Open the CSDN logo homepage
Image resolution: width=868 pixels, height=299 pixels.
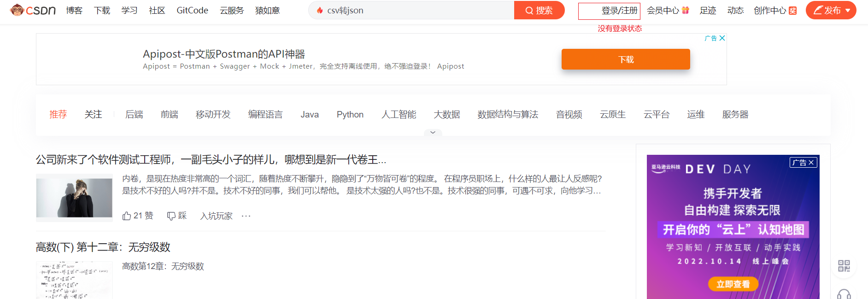pos(33,10)
